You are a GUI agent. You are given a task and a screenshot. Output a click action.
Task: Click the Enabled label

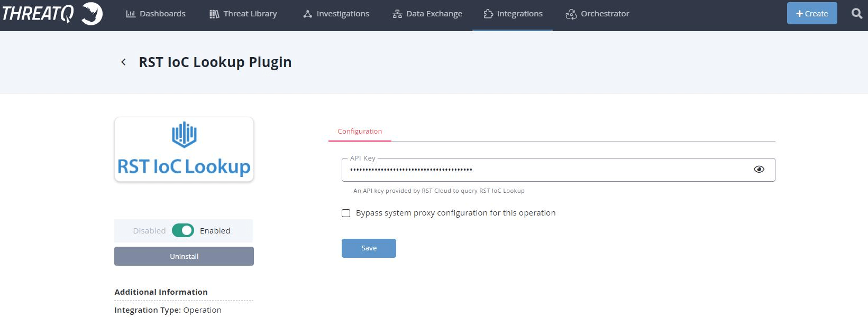(215, 231)
